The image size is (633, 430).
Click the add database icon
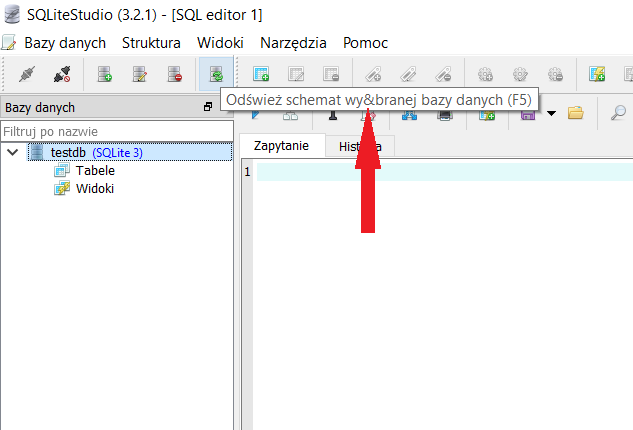(x=105, y=74)
